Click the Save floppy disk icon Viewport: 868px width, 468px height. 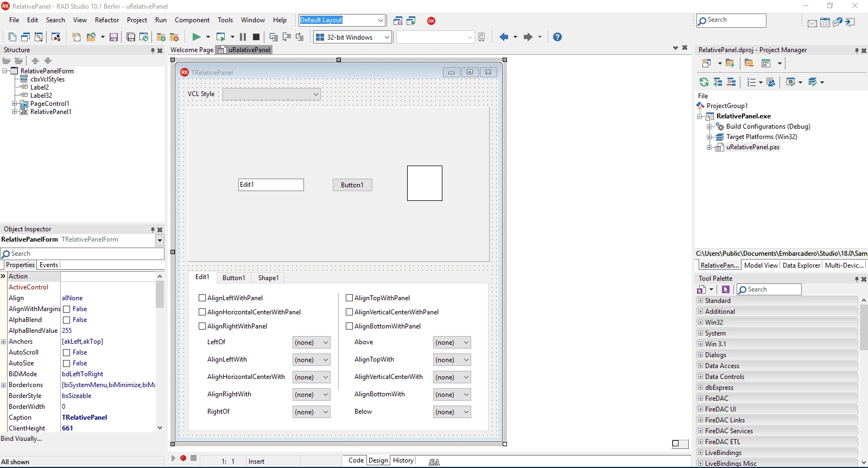pyautogui.click(x=114, y=37)
